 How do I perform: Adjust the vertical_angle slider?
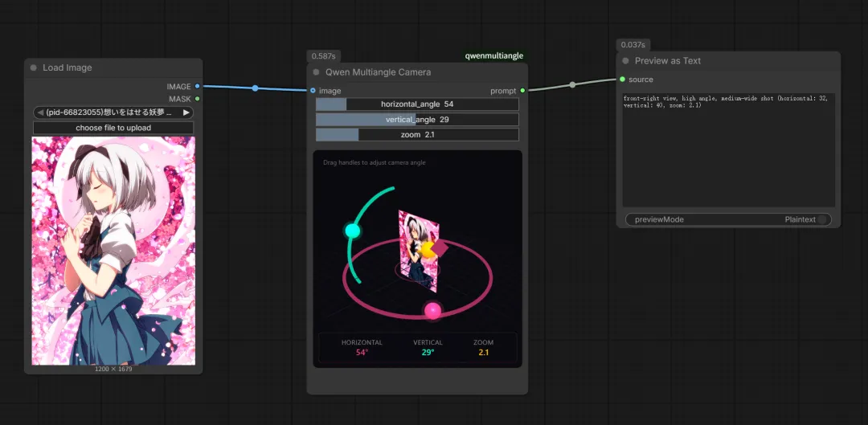pos(417,120)
